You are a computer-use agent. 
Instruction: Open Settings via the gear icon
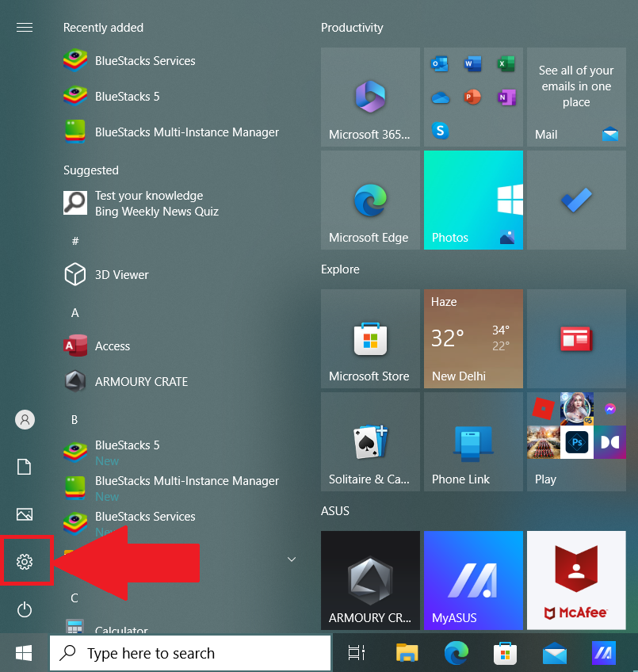tap(25, 562)
